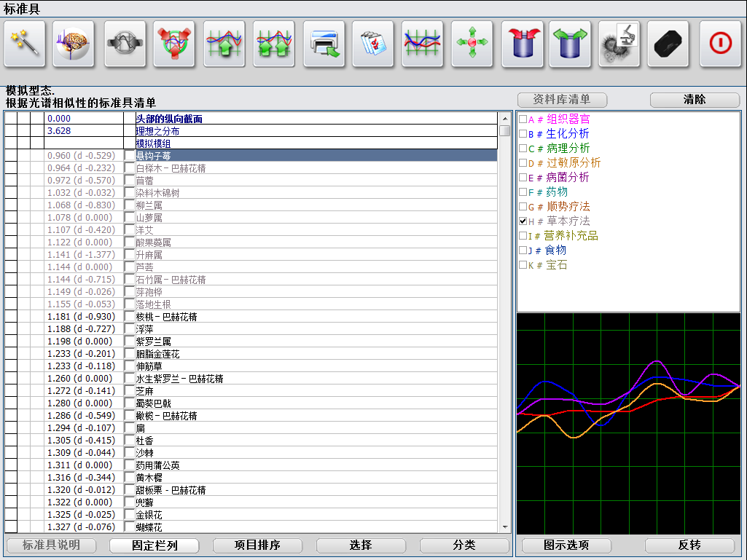The image size is (747, 560).
Task: Click the 固定栏列 button
Action: 155,545
